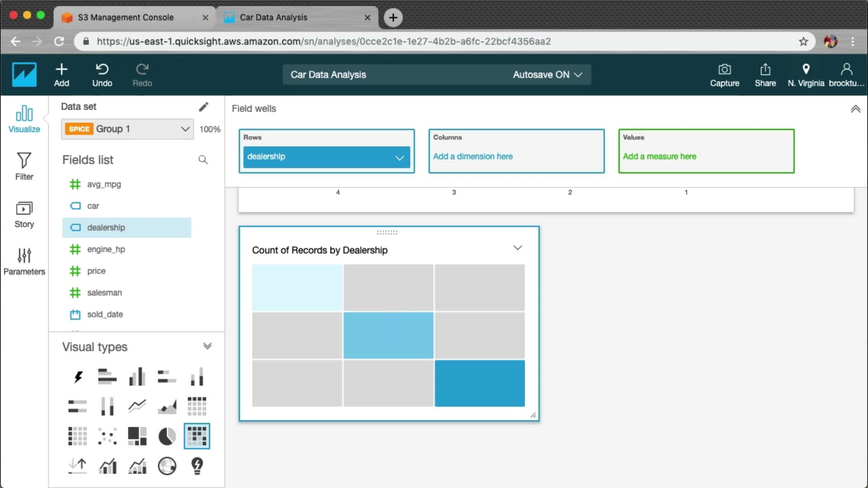Screen dimensions: 868x488
Task: Click the AutoGraph lightning bolt icon
Action: 78,377
